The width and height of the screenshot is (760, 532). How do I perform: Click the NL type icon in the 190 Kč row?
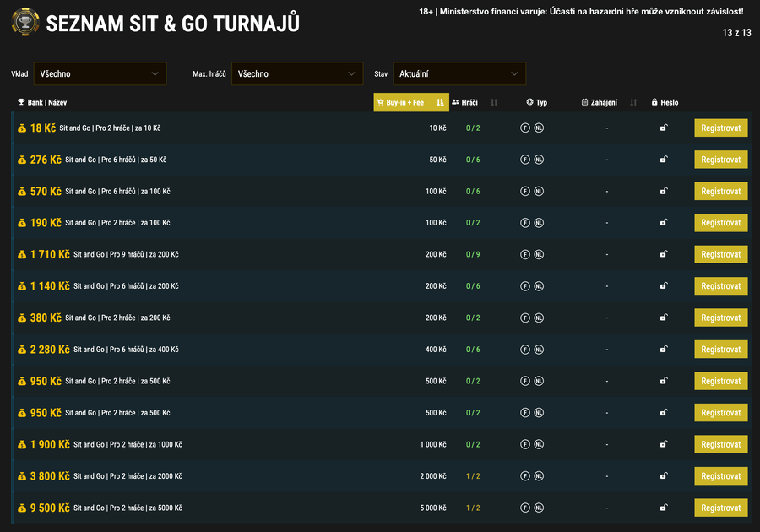click(x=539, y=223)
